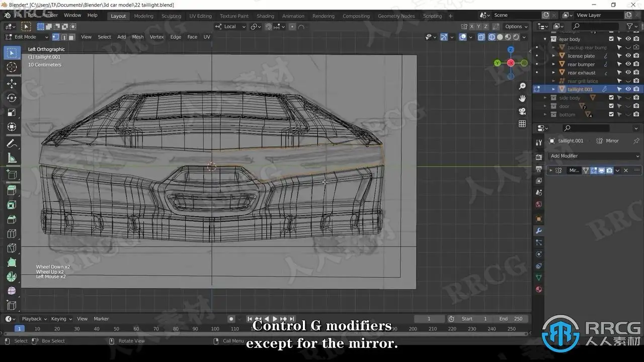The height and width of the screenshot is (362, 644).
Task: Open the Add Modifier dropdown
Action: pos(594,156)
